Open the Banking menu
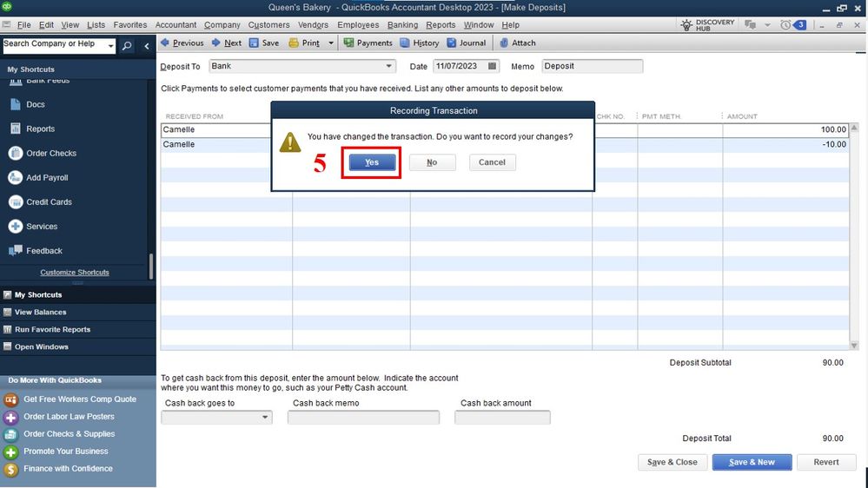Viewport: 868px width, 488px height. point(402,25)
